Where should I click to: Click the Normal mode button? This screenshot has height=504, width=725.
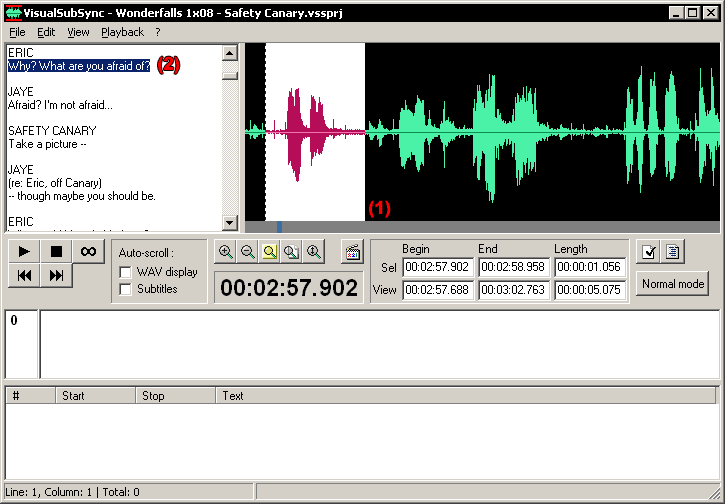(x=673, y=284)
